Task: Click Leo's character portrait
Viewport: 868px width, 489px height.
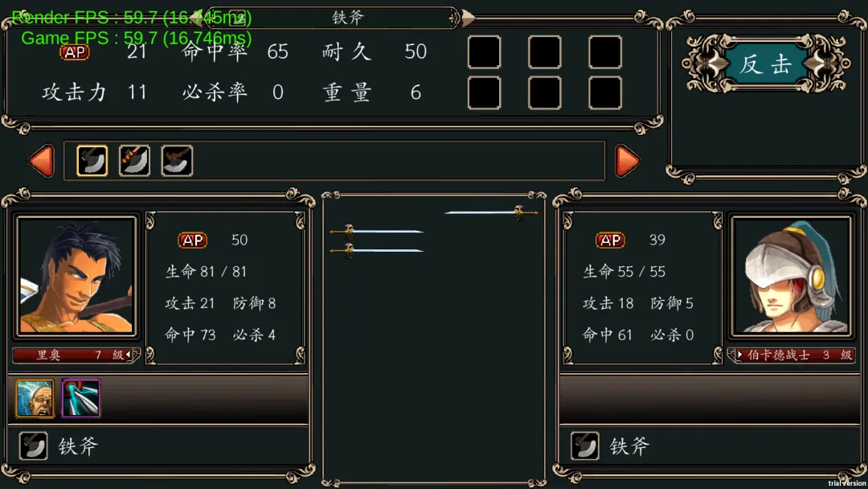Action: point(76,276)
